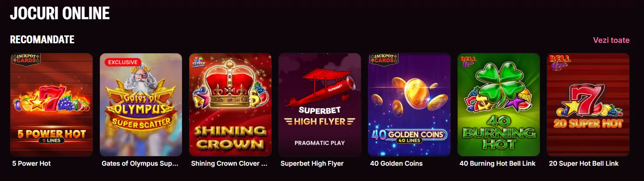Open the 5 Power Hot game thumbnail

(x=51, y=105)
